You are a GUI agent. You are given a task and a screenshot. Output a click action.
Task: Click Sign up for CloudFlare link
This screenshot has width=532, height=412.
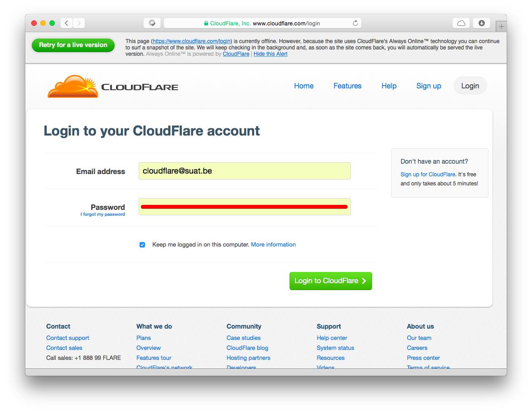coord(428,174)
